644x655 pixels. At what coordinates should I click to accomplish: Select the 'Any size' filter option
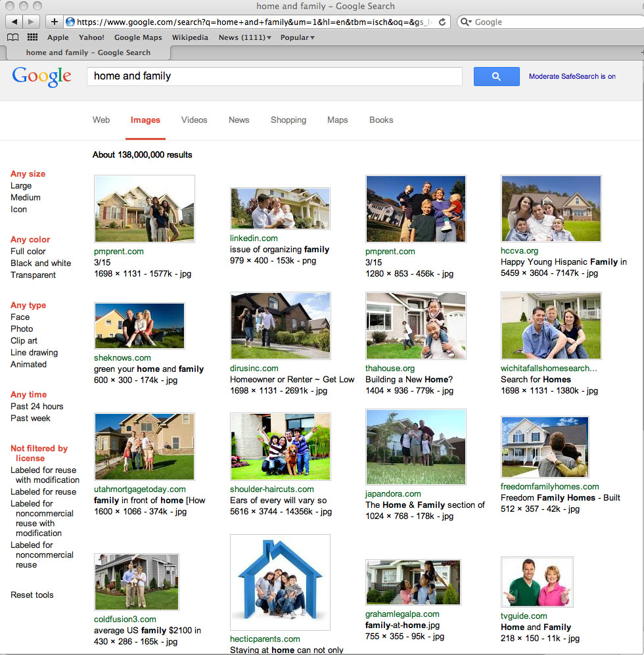click(x=28, y=174)
